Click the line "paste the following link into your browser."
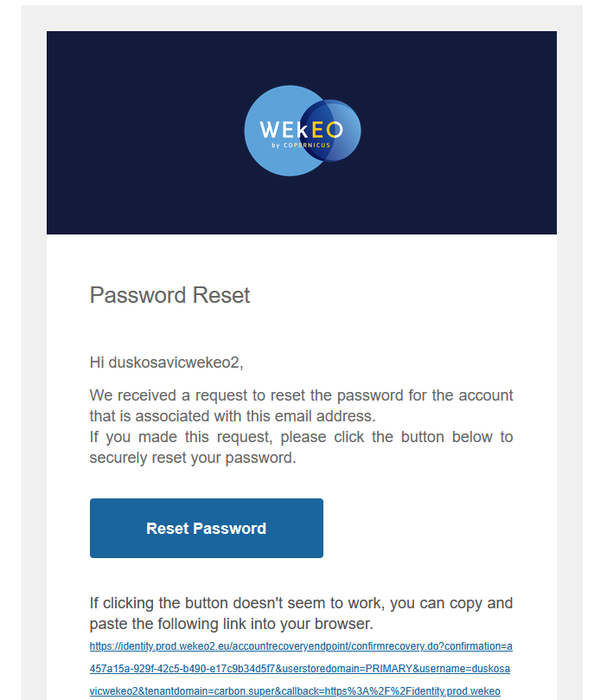This screenshot has height=700, width=607. (231, 624)
